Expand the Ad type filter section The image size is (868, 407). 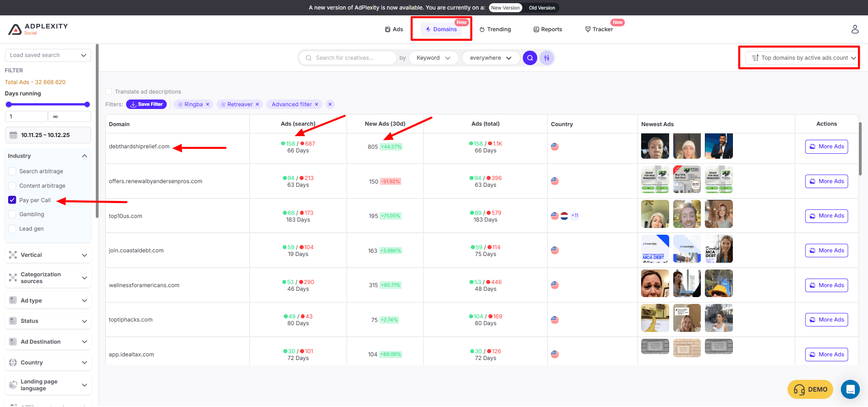click(x=84, y=301)
